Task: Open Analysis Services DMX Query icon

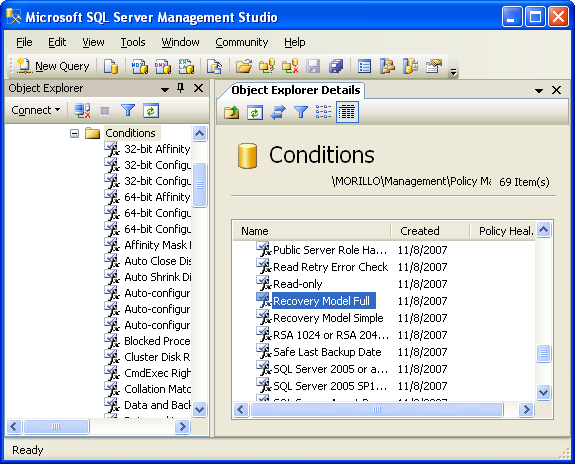Action: (163, 66)
